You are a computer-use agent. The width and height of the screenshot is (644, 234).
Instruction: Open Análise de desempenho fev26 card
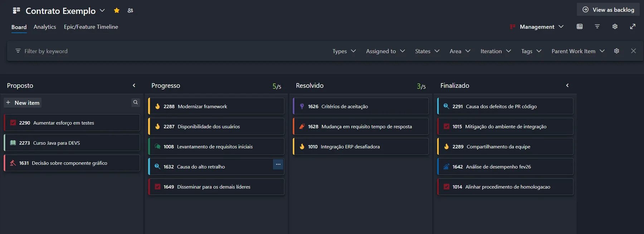click(x=505, y=167)
